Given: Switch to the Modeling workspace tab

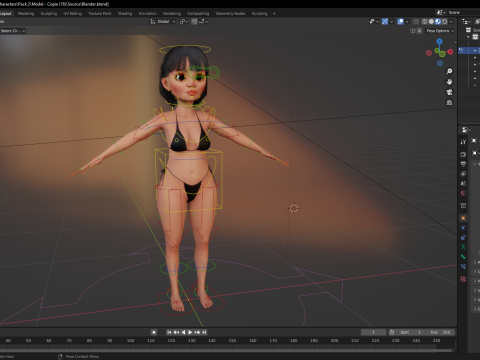Looking at the screenshot, I should [26, 14].
